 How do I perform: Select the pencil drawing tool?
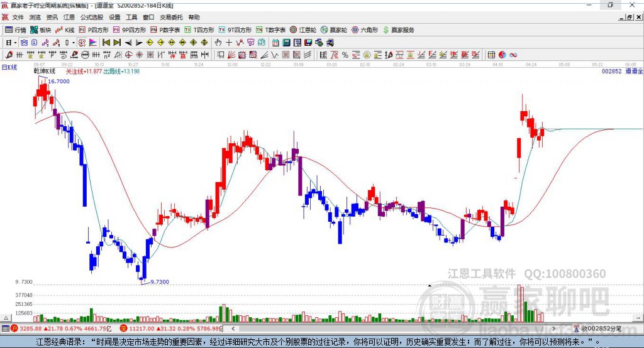click(x=9, y=55)
